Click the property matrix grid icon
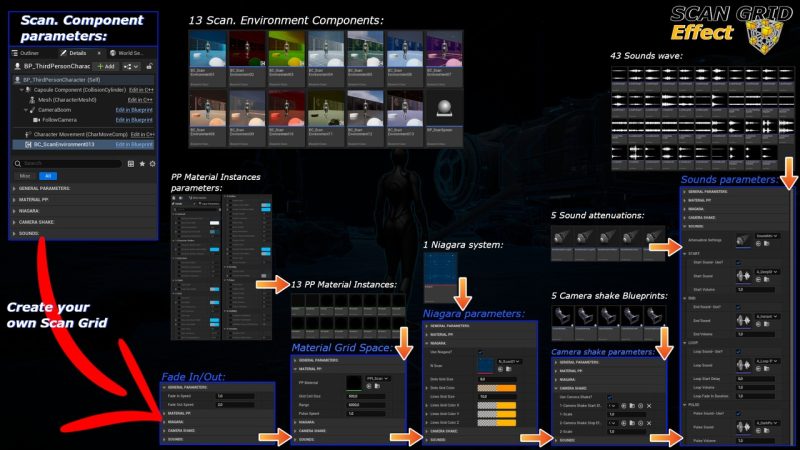800x450 pixels. (132, 162)
